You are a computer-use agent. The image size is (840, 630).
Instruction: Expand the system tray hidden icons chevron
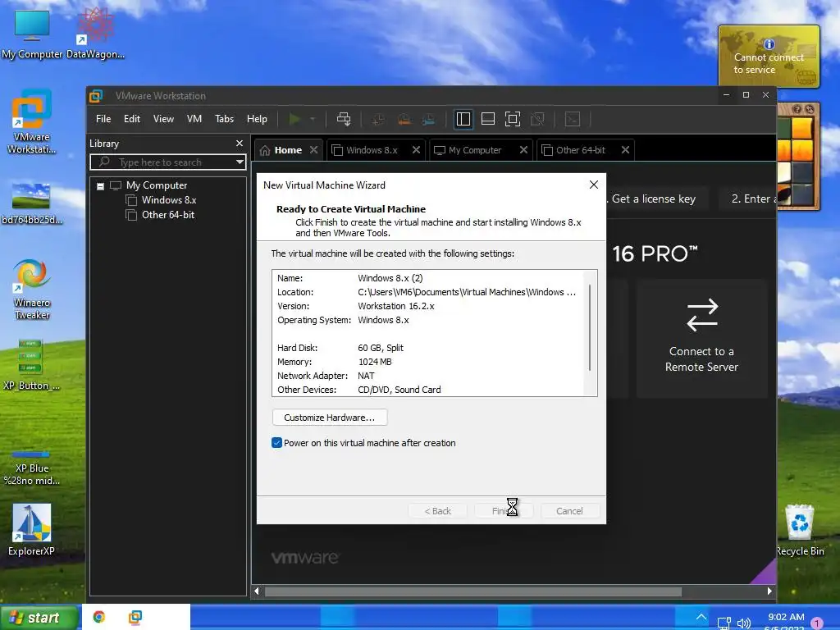[701, 617]
